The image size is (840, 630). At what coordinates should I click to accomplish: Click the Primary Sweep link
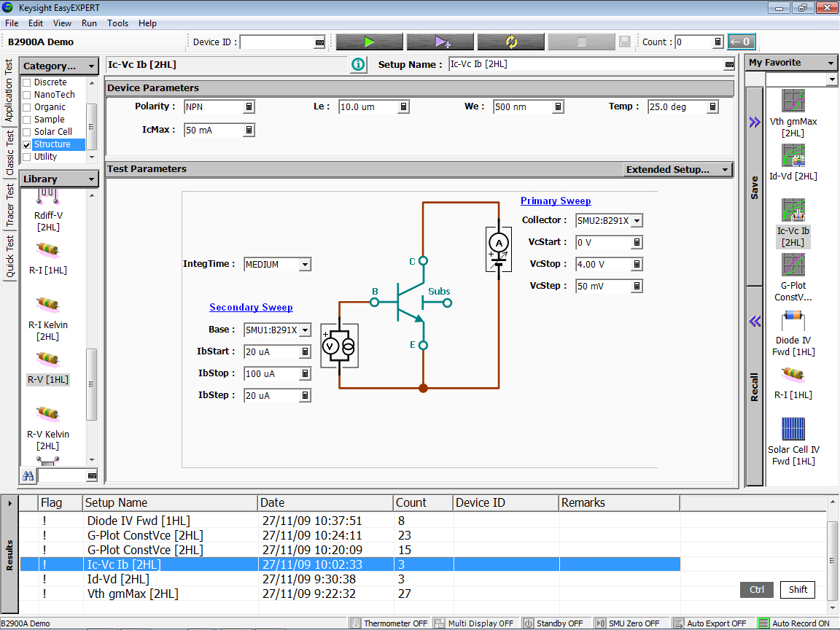[556, 201]
